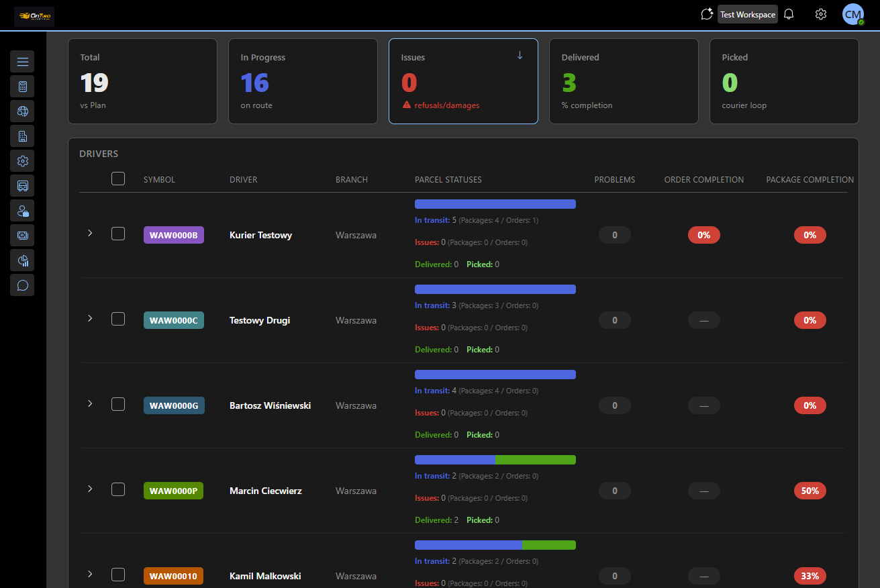This screenshot has width=880, height=588.
Task: Open the gear settings icon in left sidebar
Action: tap(22, 161)
